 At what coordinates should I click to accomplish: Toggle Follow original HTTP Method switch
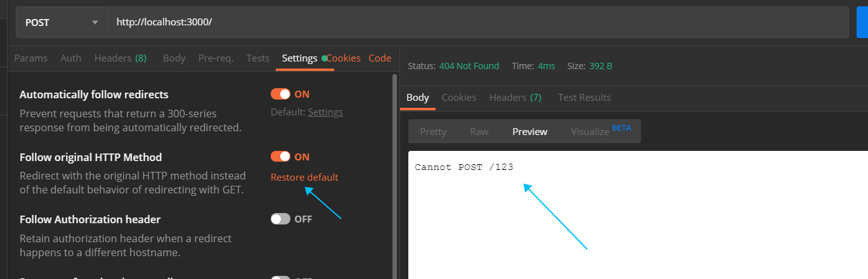(280, 156)
